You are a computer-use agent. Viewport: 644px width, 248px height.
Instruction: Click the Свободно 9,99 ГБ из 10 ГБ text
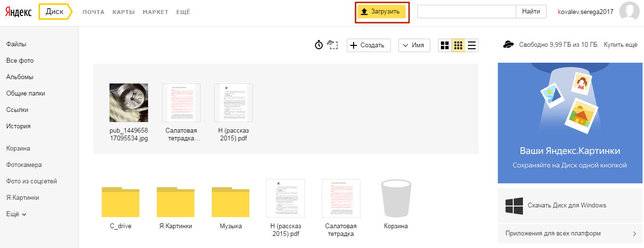pyautogui.click(x=559, y=44)
